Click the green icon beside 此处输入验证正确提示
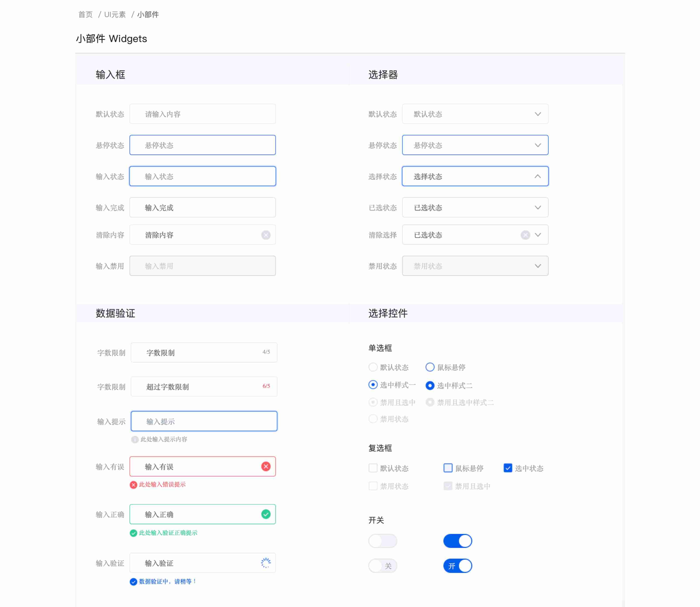The image size is (700, 607). 133,533
